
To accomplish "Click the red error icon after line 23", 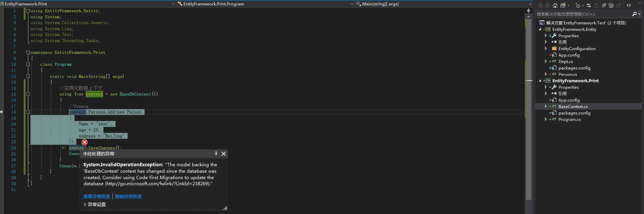I will point(84,142).
